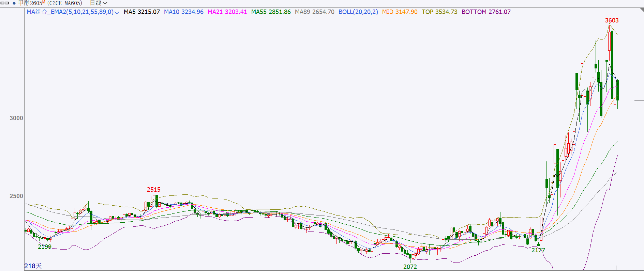
Task: Click the 2072 low price marker
Action: (410, 267)
